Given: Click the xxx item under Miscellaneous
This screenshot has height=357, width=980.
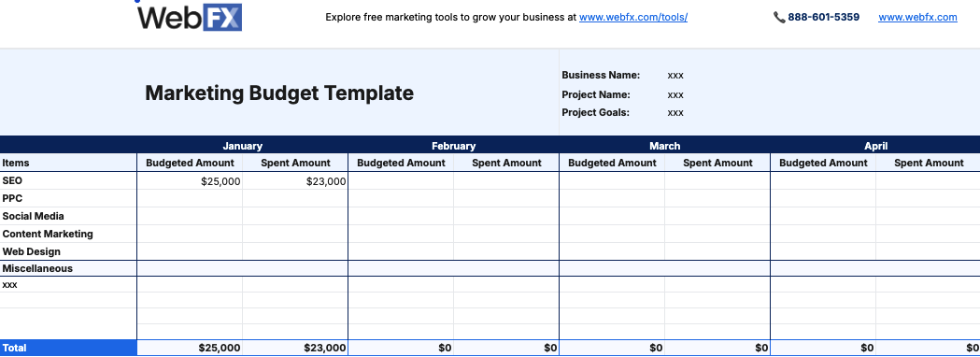Looking at the screenshot, I should click(10, 284).
